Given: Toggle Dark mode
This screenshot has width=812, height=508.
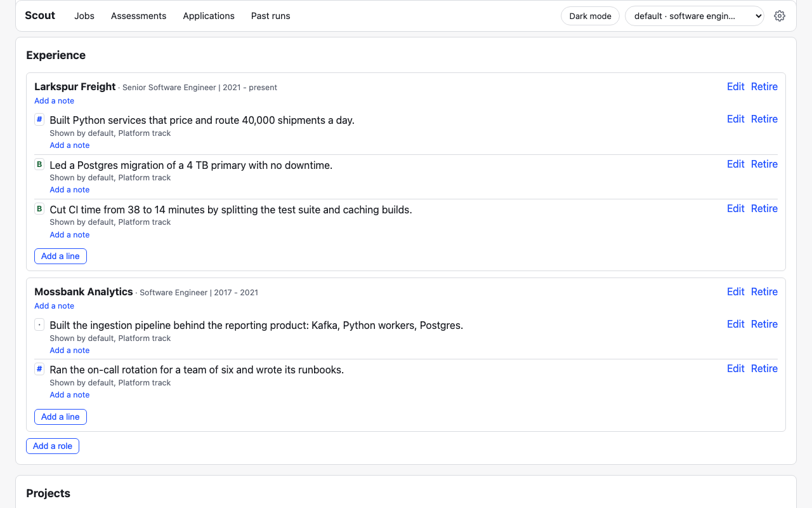Looking at the screenshot, I should pos(590,16).
